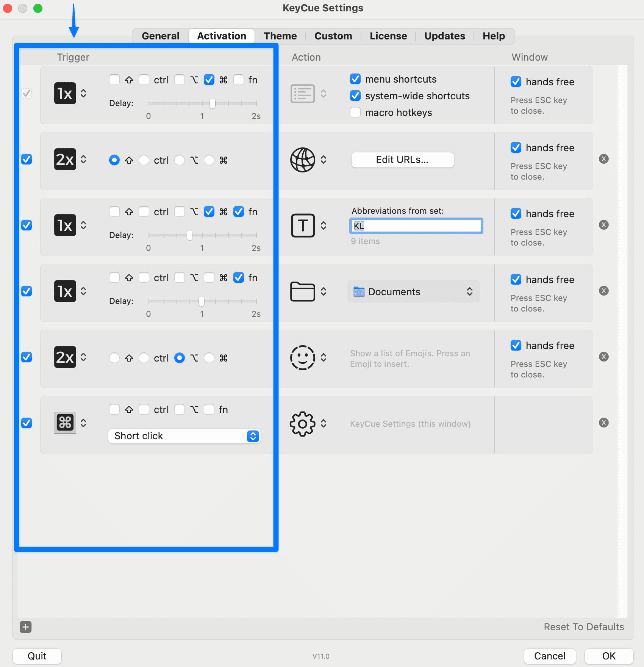Open the License tab

[x=388, y=36]
